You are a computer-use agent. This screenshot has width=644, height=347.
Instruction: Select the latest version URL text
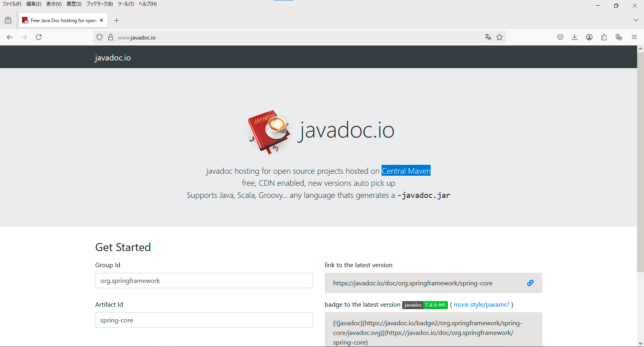tap(413, 283)
